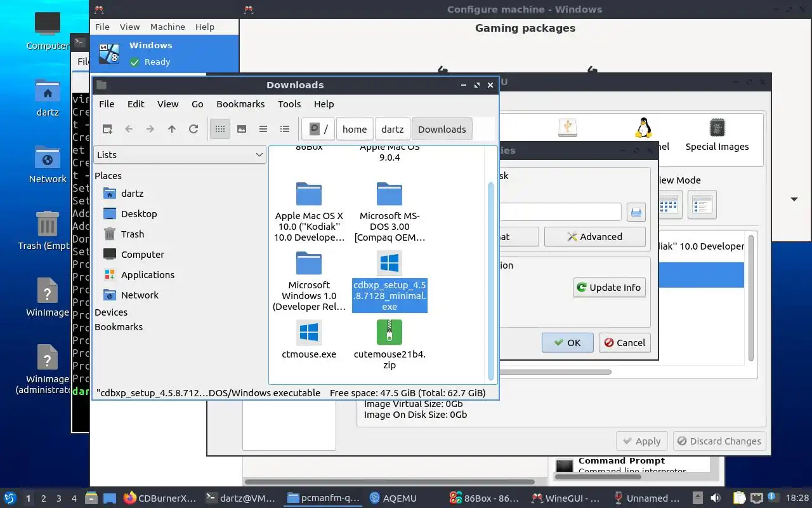
Task: Open File menu in Downloads window
Action: (x=107, y=104)
